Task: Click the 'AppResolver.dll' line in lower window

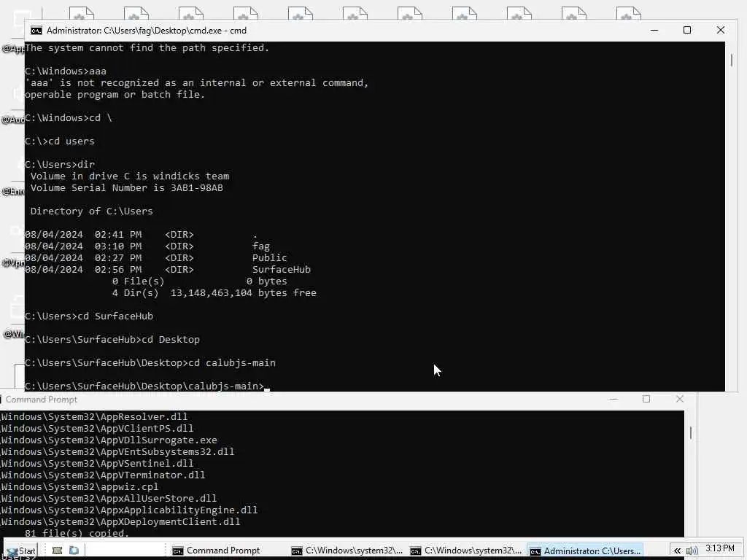Action: pos(94,416)
